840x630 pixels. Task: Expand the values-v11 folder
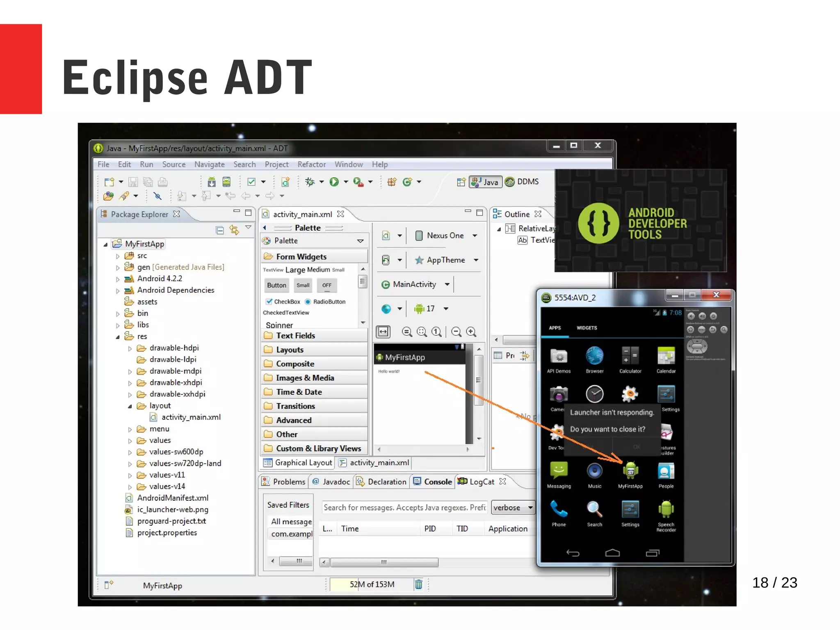pyautogui.click(x=130, y=476)
